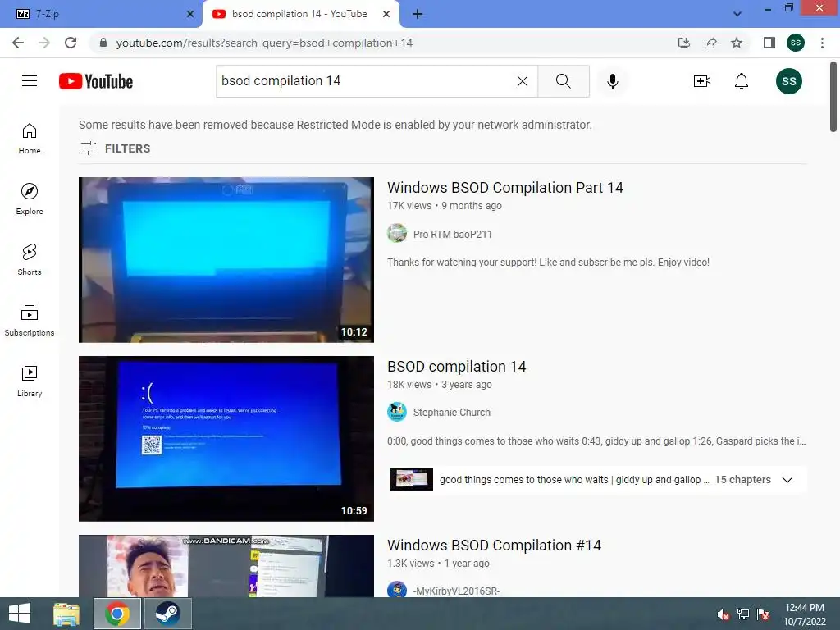
Task: Go back with the browser back arrow
Action: [18, 43]
